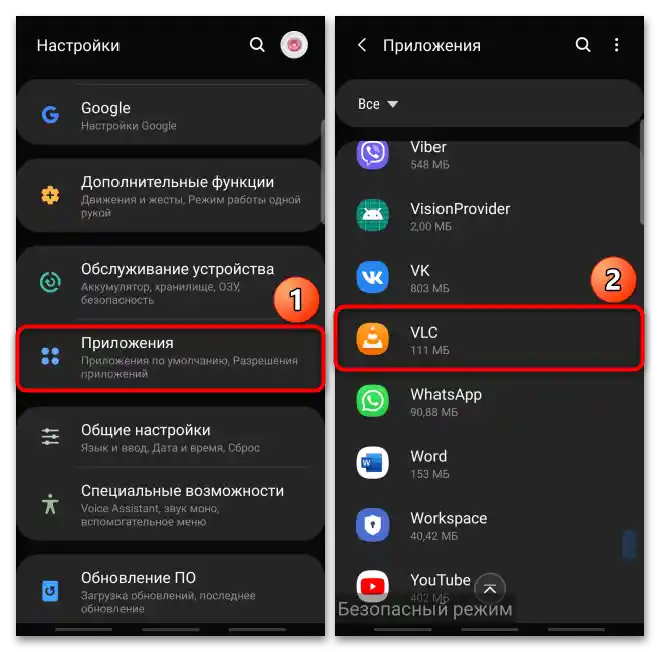This screenshot has height=652, width=660.
Task: Open Специальные возможности entry
Action: (170, 504)
